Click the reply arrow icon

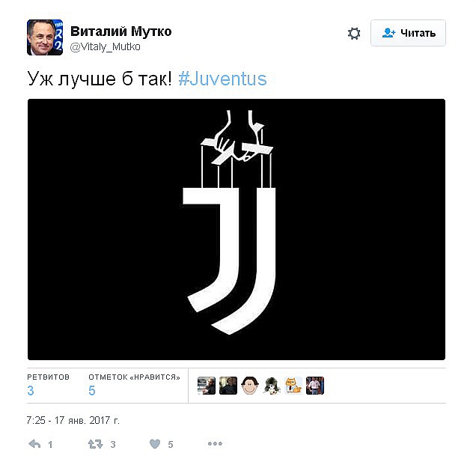tap(34, 444)
